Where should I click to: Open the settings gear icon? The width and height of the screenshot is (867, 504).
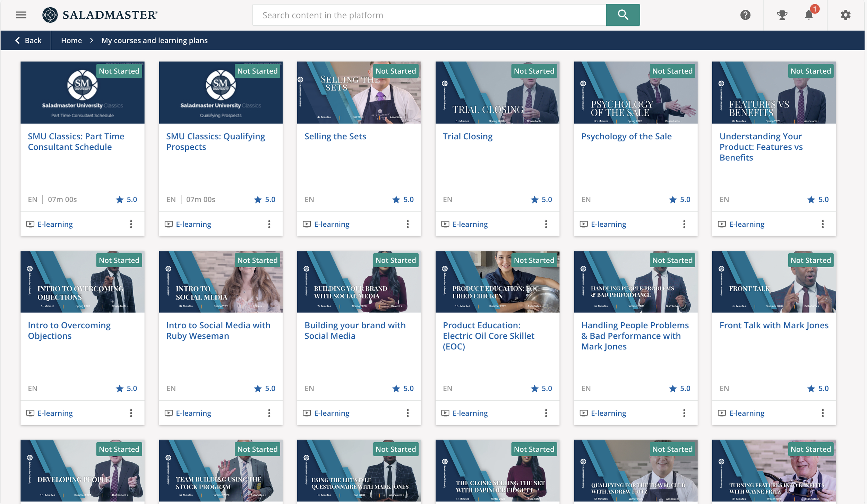pos(845,15)
